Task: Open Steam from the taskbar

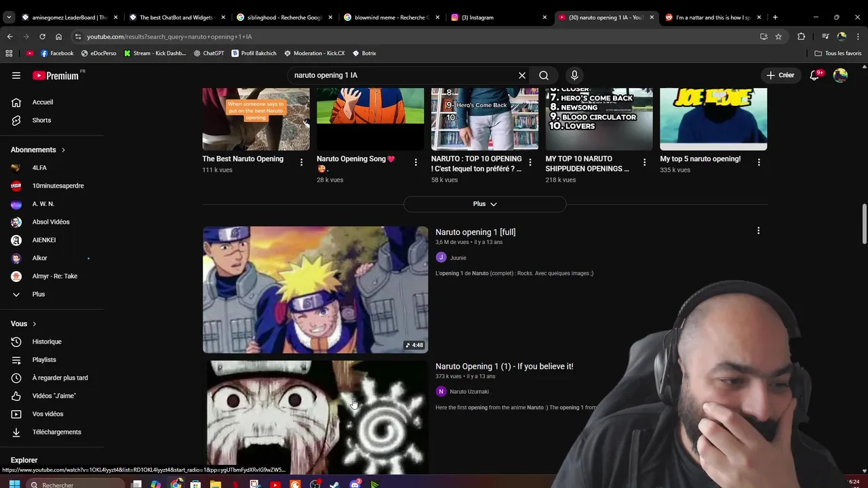Action: pos(334,484)
